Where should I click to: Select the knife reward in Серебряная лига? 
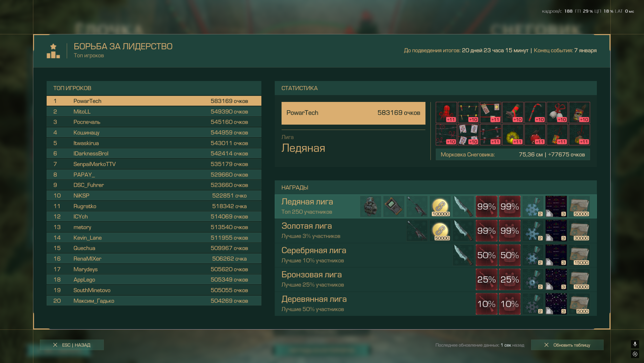coord(463,255)
